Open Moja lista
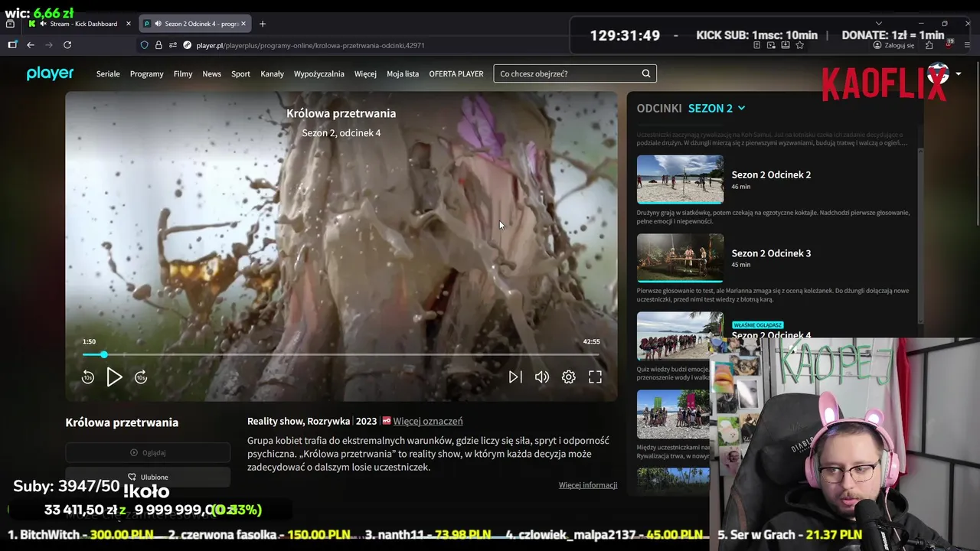980x551 pixels. click(403, 74)
